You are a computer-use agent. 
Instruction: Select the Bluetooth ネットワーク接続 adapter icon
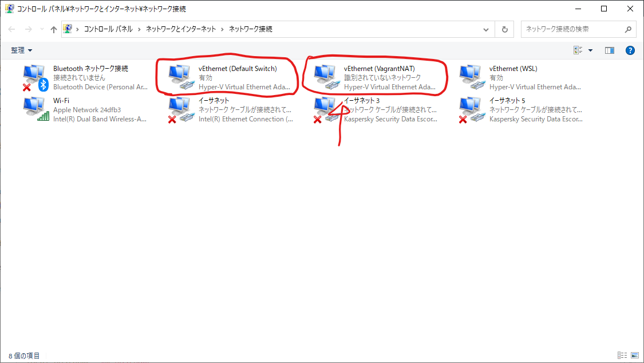35,78
